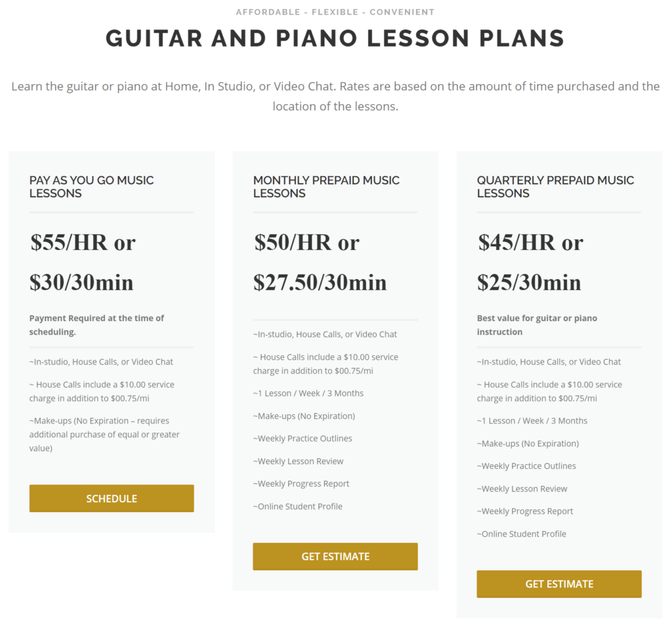
Task: Click the $27.50/30min price
Action: [320, 282]
